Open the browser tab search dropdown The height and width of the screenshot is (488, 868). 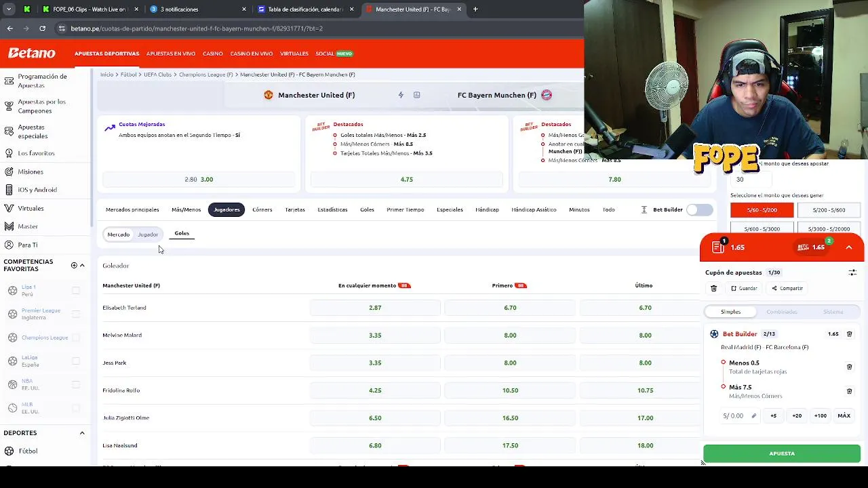(9, 9)
